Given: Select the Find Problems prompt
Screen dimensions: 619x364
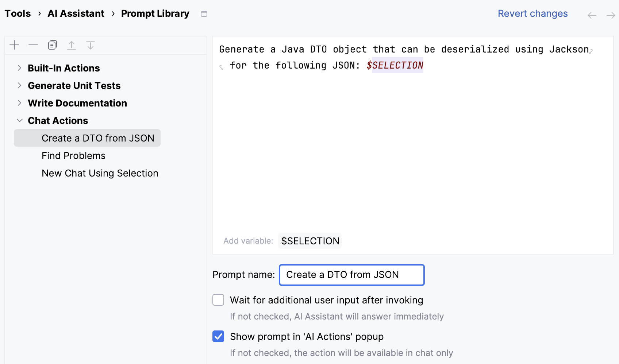Looking at the screenshot, I should point(73,155).
